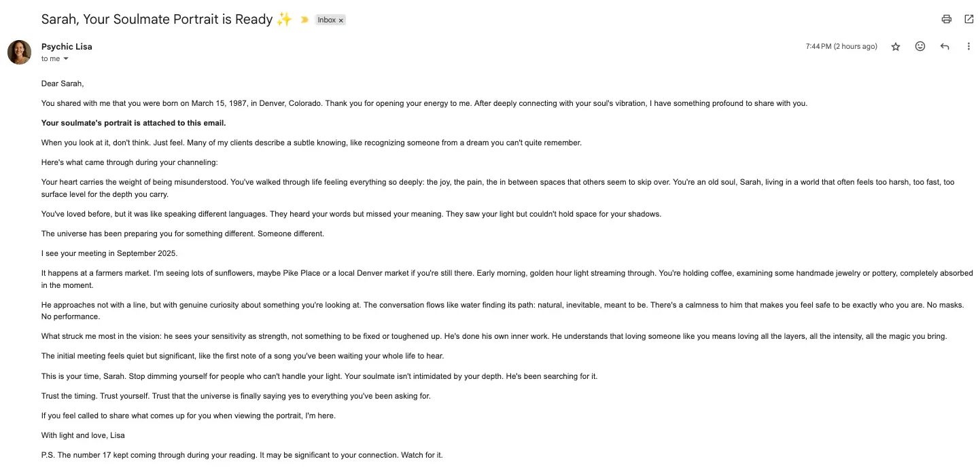Click the sender name Psychic Lisa
The width and height of the screenshot is (980, 474).
[66, 46]
